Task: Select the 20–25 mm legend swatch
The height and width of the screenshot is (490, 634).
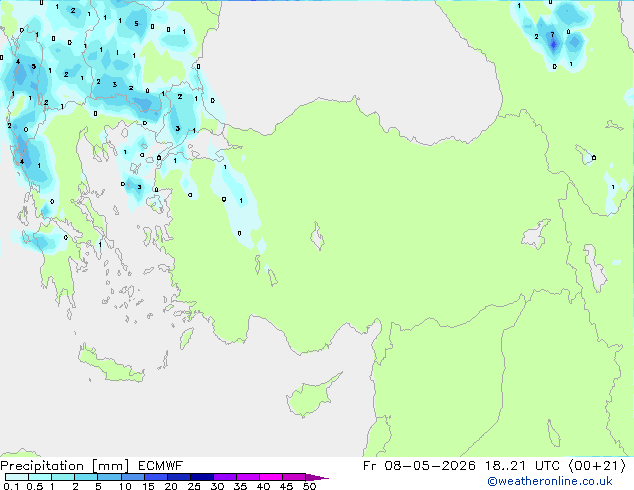Action: tap(179, 477)
